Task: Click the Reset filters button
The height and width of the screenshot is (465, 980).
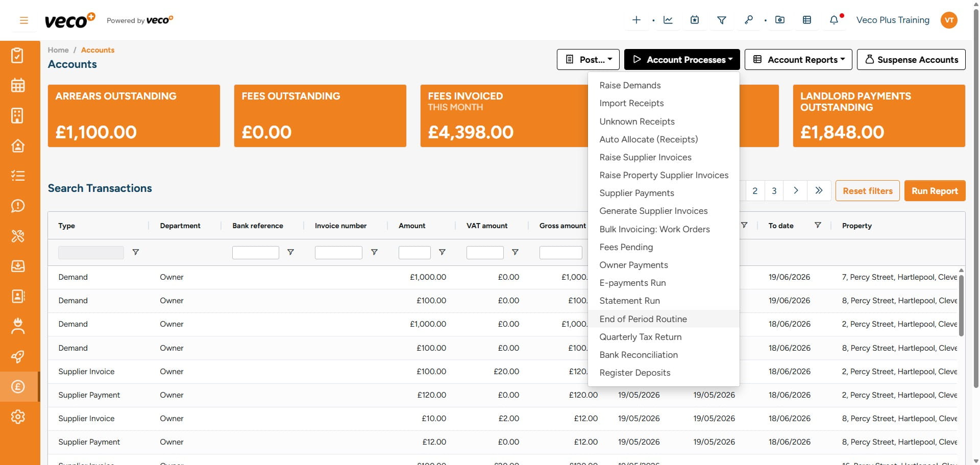Action: point(867,191)
